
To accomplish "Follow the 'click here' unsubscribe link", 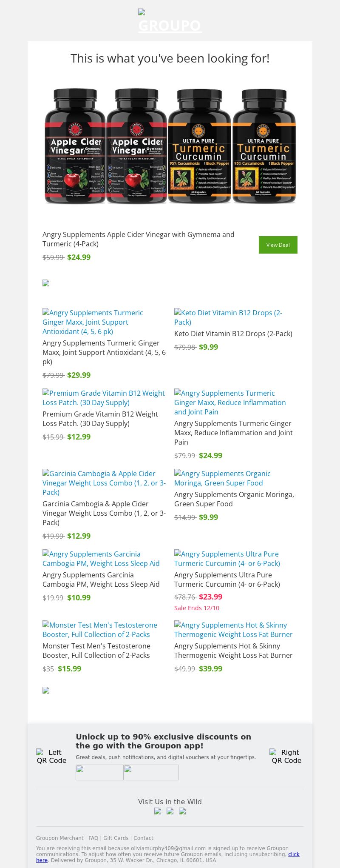I will click(x=294, y=854).
